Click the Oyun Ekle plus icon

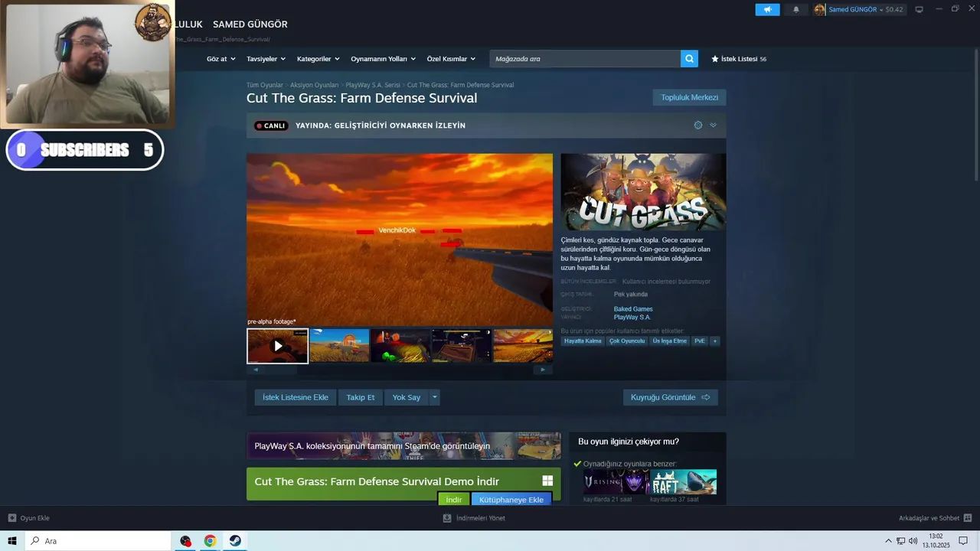point(12,518)
